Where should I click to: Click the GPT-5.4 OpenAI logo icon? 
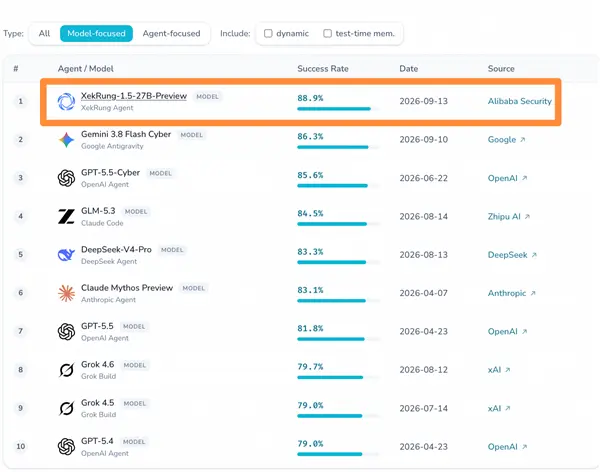(x=66, y=446)
